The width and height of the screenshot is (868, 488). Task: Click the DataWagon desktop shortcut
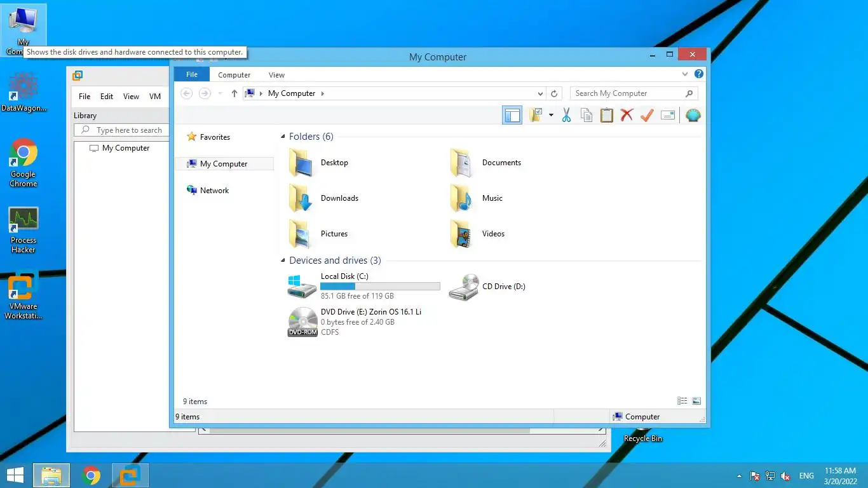click(x=24, y=93)
